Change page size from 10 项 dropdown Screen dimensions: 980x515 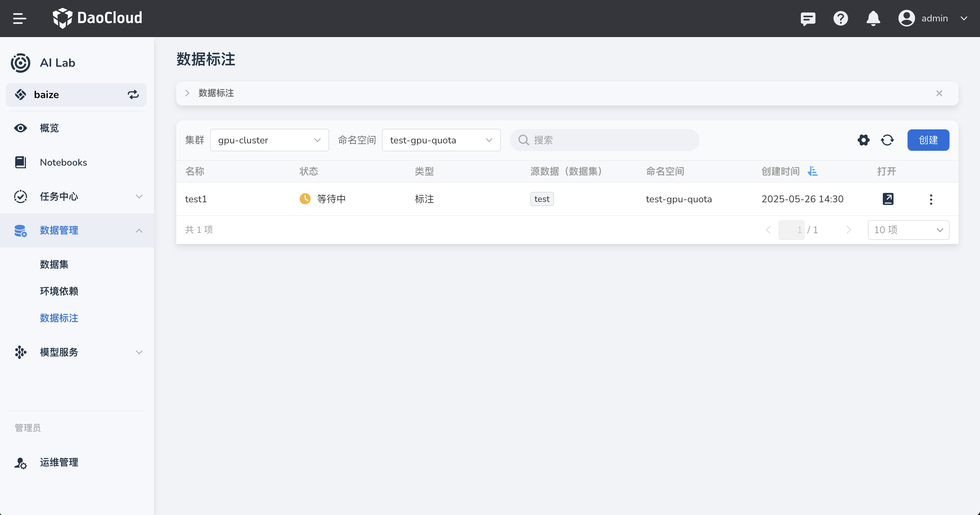point(908,230)
